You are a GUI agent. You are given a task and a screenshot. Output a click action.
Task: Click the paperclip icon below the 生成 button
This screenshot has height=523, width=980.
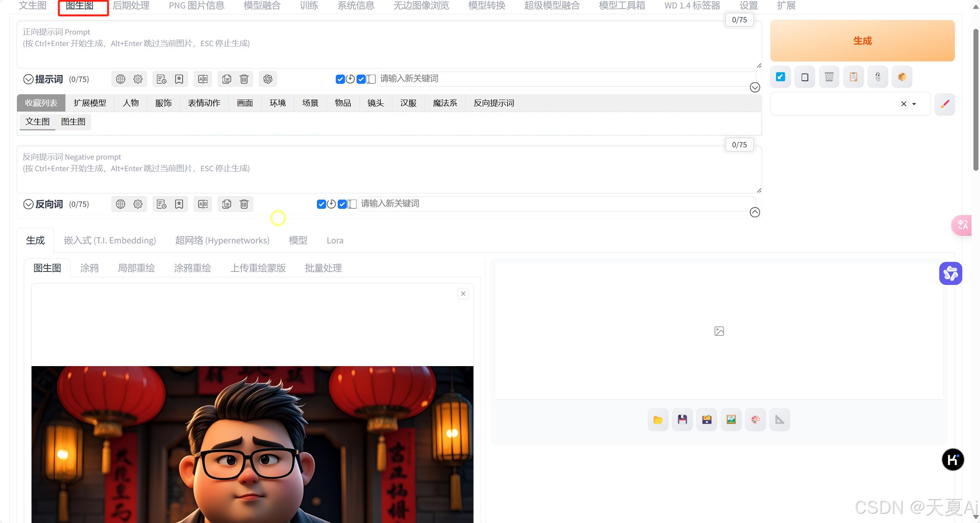[x=878, y=77]
